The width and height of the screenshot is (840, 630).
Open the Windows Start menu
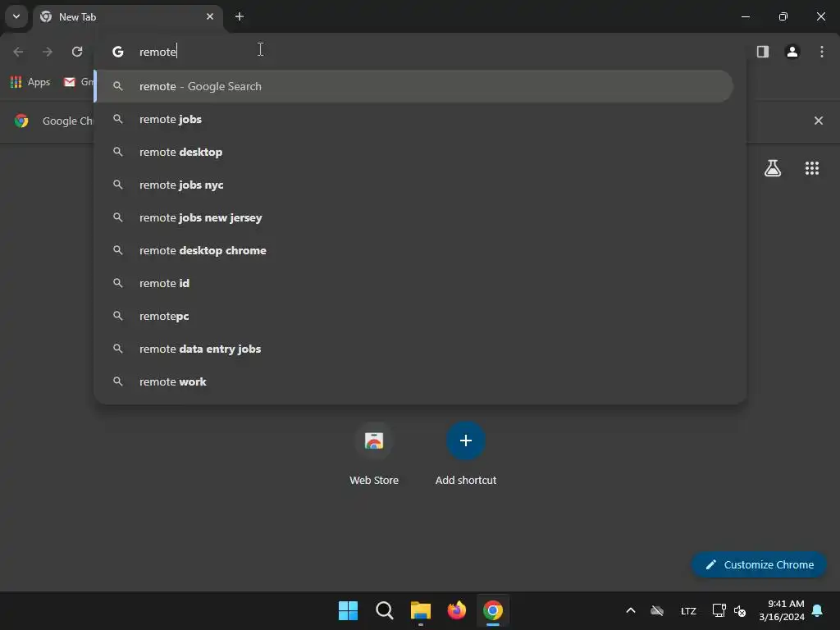point(348,610)
